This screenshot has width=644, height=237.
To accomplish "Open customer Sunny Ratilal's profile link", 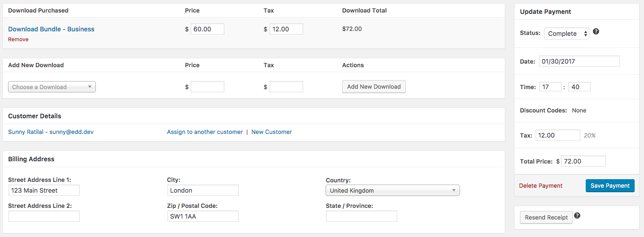I will pyautogui.click(x=51, y=132).
